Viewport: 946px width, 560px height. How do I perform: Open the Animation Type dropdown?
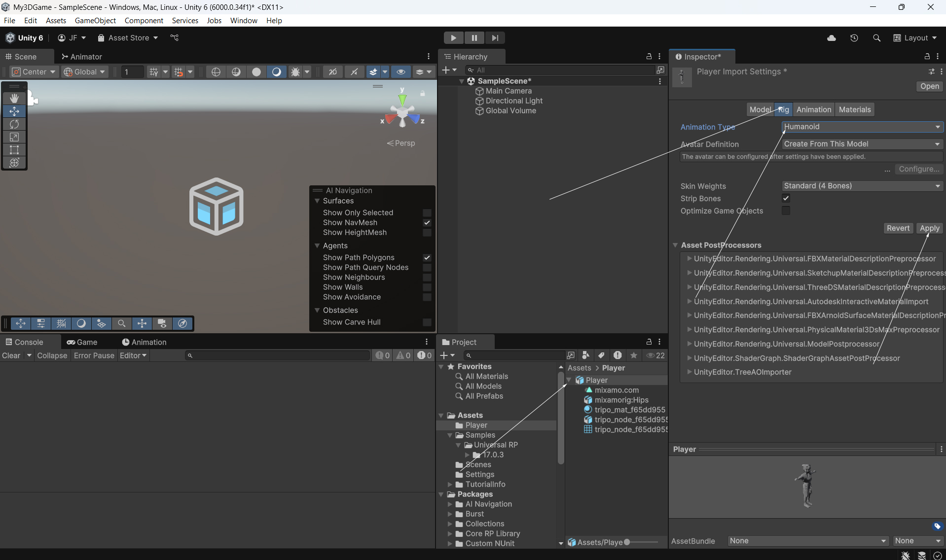tap(862, 127)
